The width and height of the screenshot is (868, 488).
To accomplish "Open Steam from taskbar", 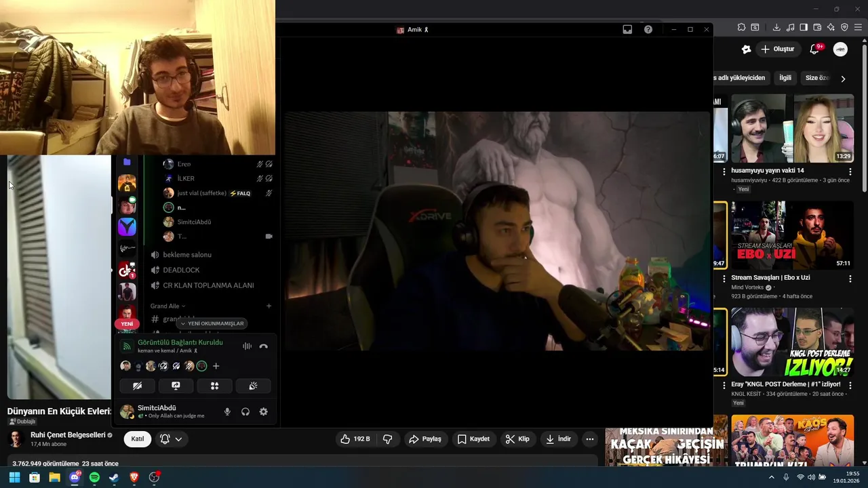I will [114, 477].
